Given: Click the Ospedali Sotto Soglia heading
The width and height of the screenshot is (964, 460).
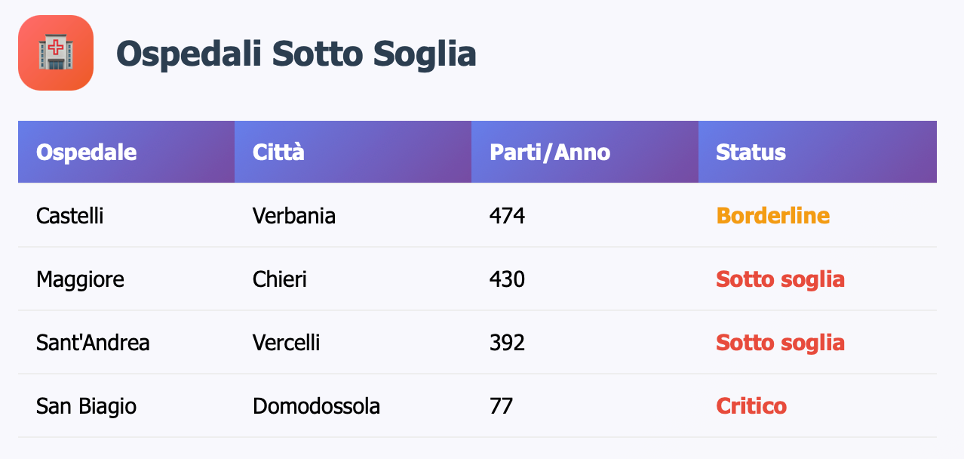Looking at the screenshot, I should pos(296,54).
